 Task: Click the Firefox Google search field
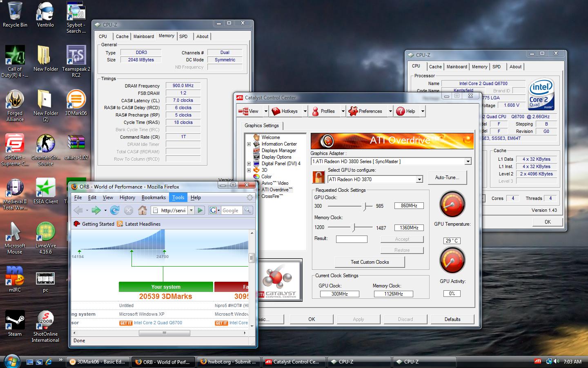click(232, 210)
